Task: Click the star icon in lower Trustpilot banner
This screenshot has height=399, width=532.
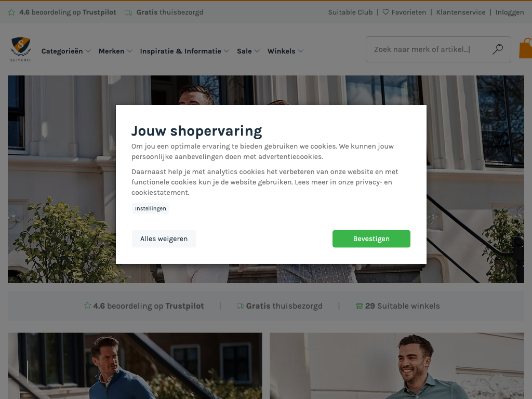Action: [x=87, y=305]
